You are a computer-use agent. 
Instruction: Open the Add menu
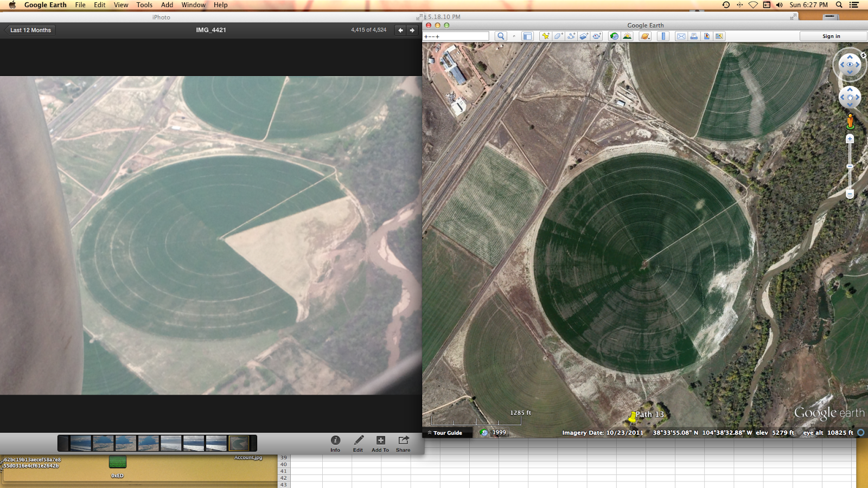[167, 5]
